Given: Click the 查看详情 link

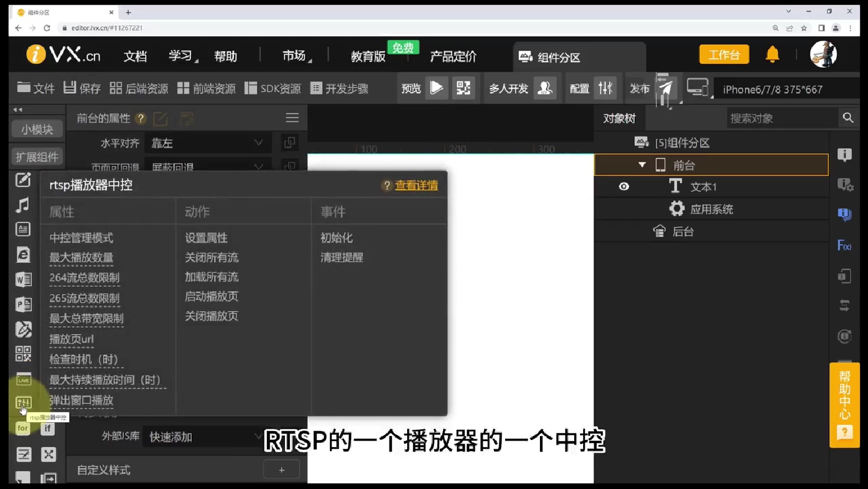Looking at the screenshot, I should 416,185.
